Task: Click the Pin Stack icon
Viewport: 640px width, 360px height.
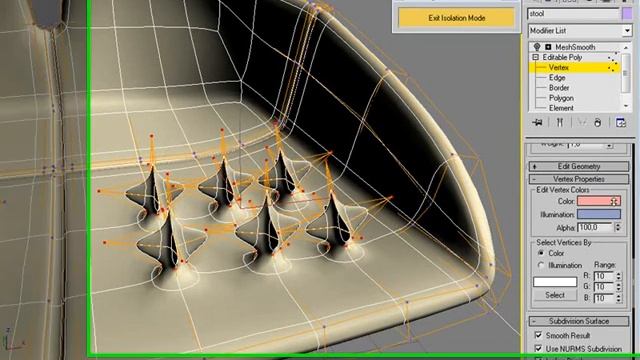Action: click(538, 122)
